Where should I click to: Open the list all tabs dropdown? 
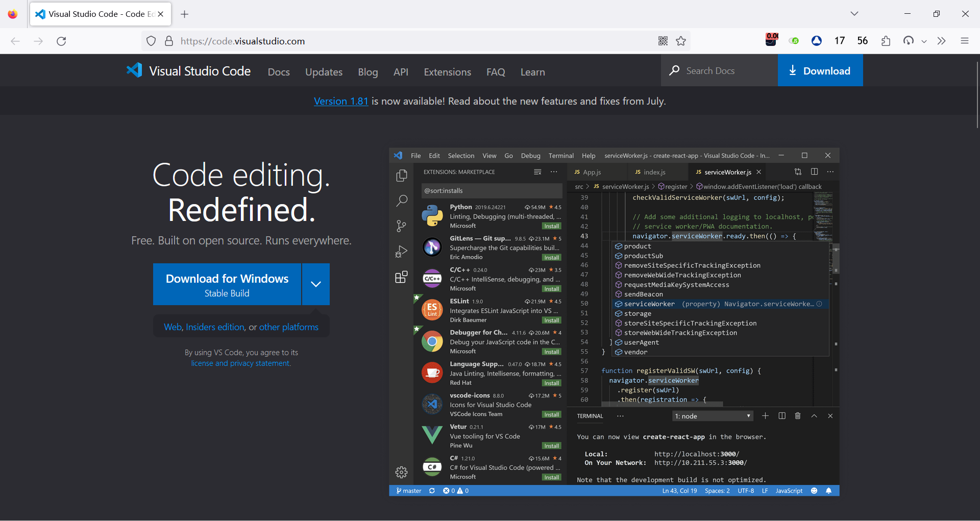(x=854, y=14)
